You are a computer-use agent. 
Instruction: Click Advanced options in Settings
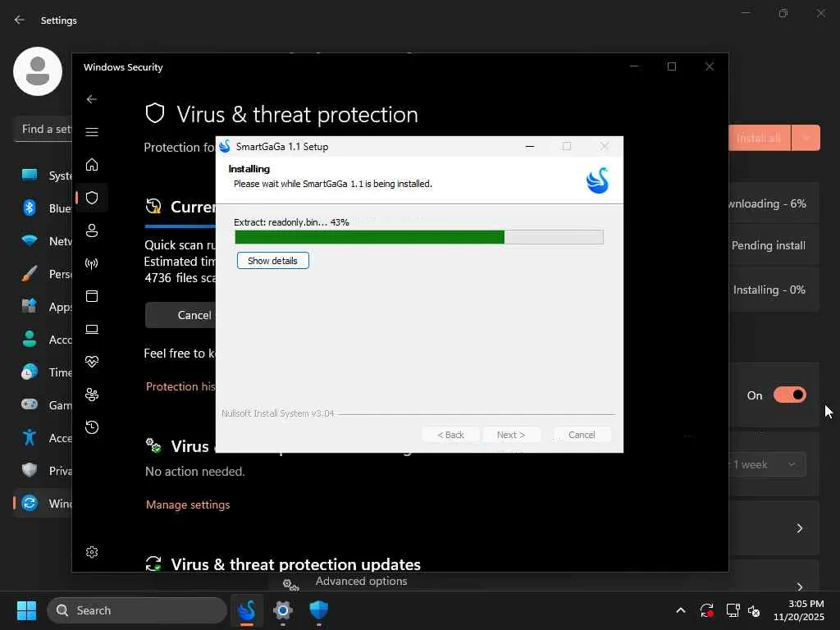click(x=361, y=582)
